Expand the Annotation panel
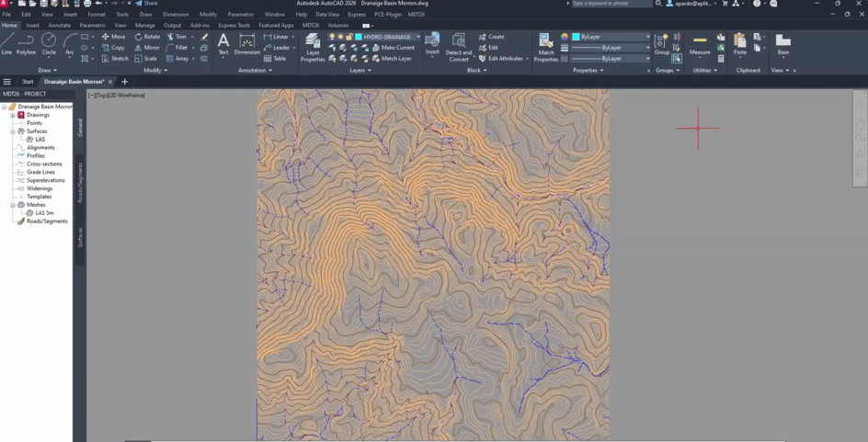The width and height of the screenshot is (868, 442). point(256,70)
